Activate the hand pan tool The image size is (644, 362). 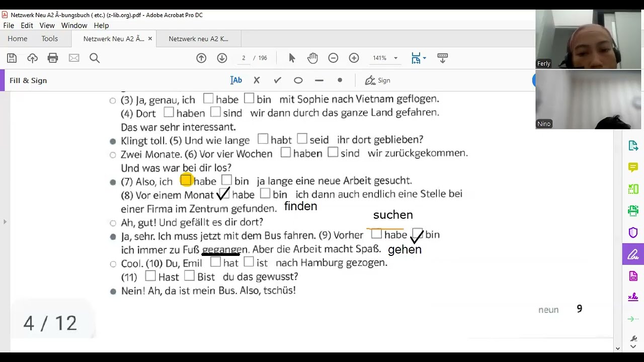312,58
